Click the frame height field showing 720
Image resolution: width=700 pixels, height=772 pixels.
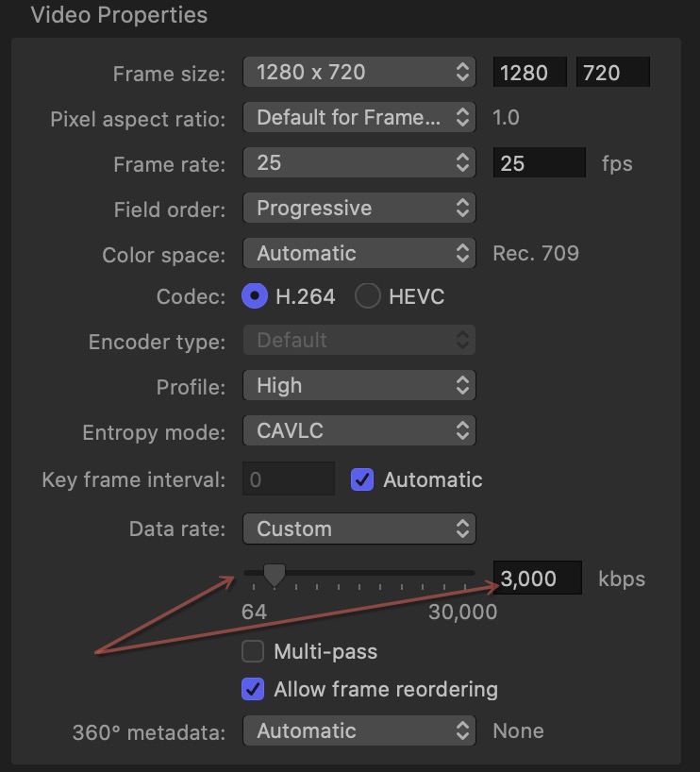612,72
